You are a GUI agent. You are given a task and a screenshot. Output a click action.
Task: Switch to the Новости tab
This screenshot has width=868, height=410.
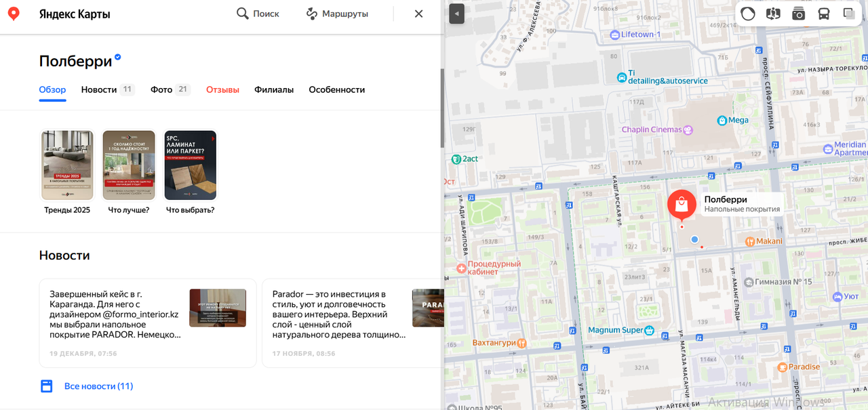coord(99,89)
